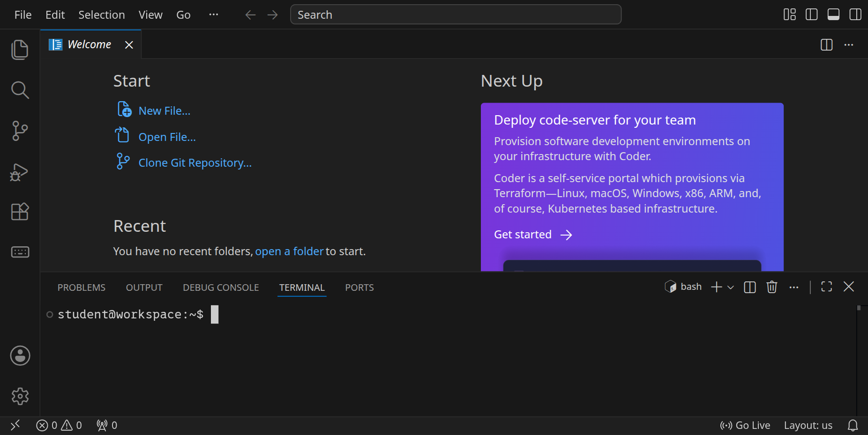Open the hidden menu items ellipsis in menu bar
This screenshot has width=868, height=435.
point(214,15)
